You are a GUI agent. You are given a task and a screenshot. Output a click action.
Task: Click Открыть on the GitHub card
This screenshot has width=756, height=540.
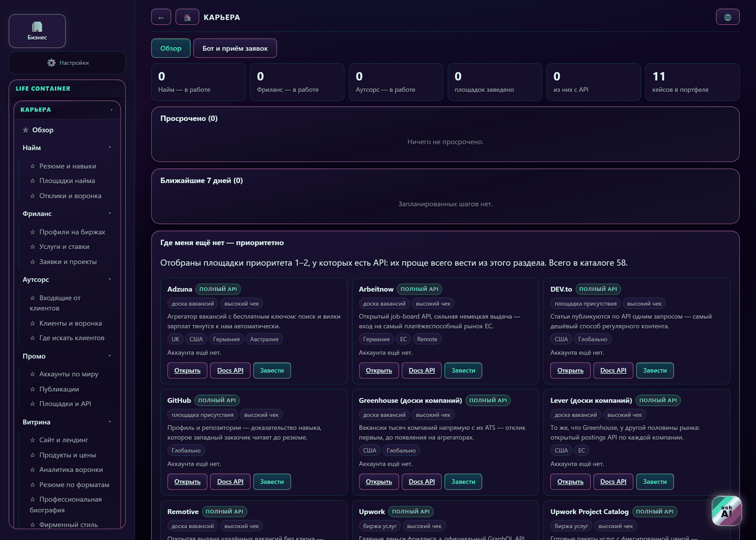click(187, 481)
